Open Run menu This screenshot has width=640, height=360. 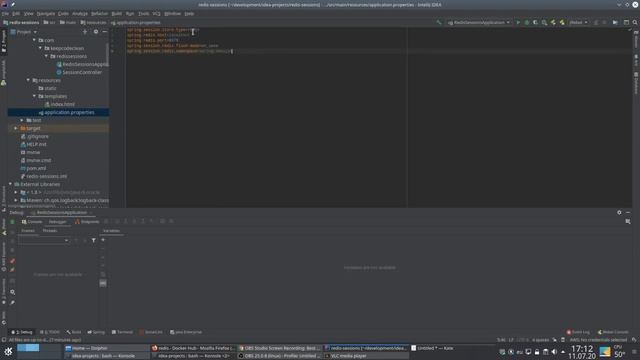130,13
